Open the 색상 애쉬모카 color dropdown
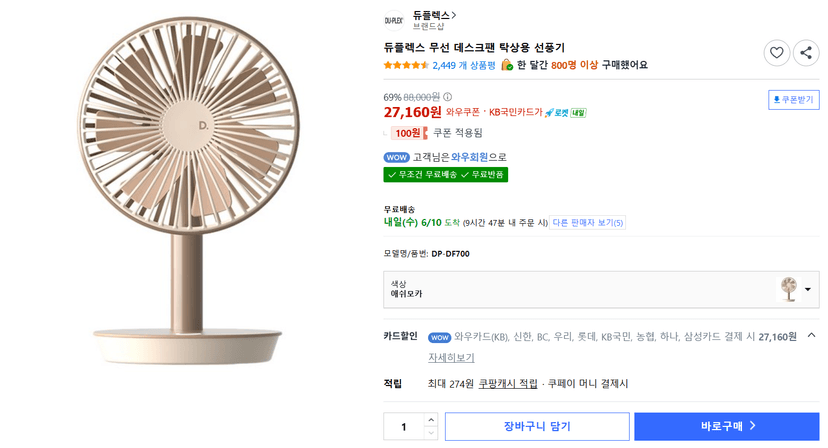The height and width of the screenshot is (448, 828). point(601,290)
